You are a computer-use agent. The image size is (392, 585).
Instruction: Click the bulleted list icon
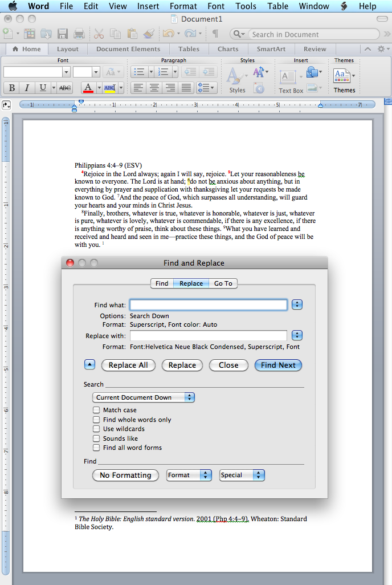point(139,72)
